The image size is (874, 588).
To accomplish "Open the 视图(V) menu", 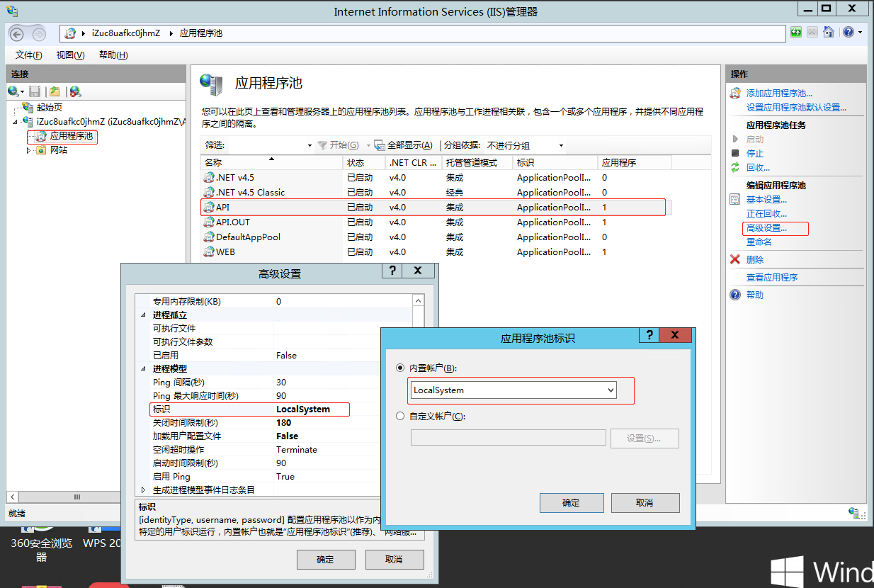I will [x=70, y=55].
